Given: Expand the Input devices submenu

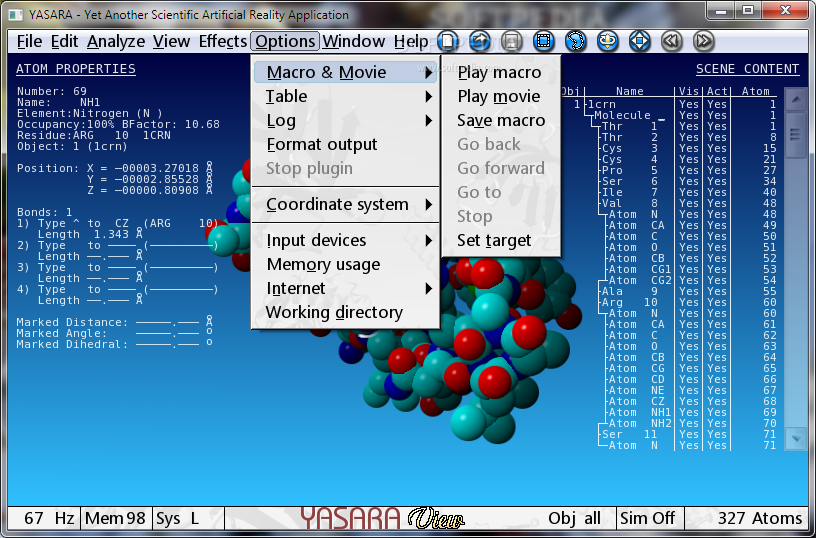Looking at the screenshot, I should coord(346,240).
